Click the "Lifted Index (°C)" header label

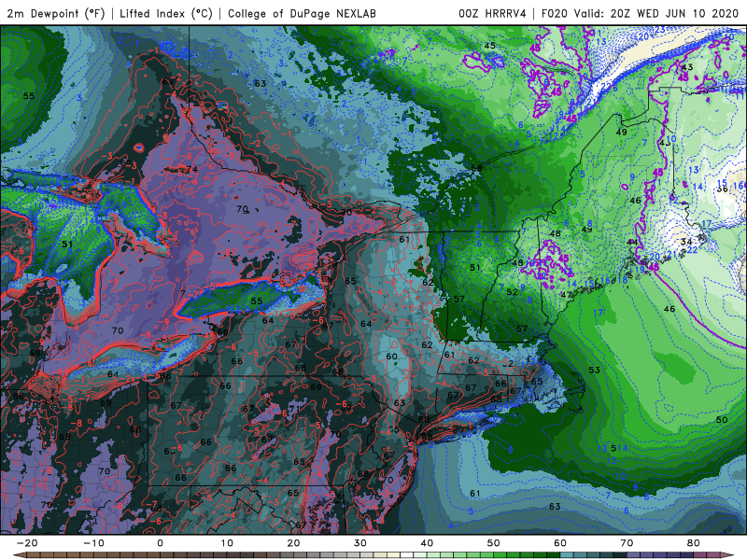(166, 14)
